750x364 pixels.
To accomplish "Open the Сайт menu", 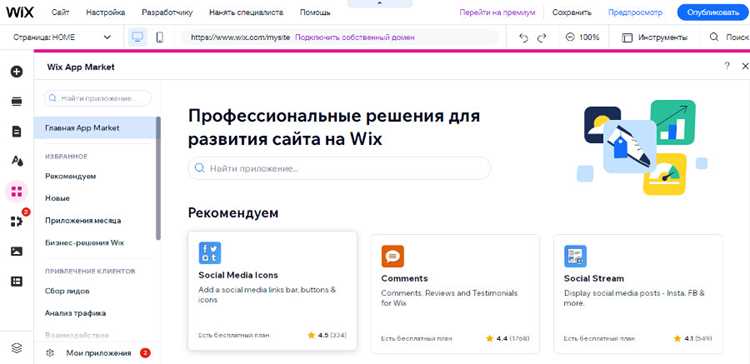I will 60,12.
